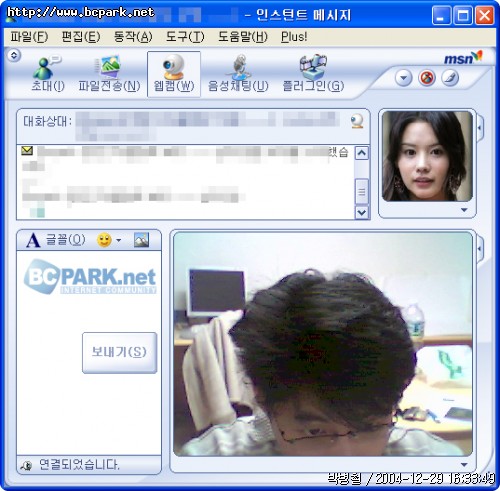Click the webcam video feed
Viewport: 500px width, 491px height.
323,344
